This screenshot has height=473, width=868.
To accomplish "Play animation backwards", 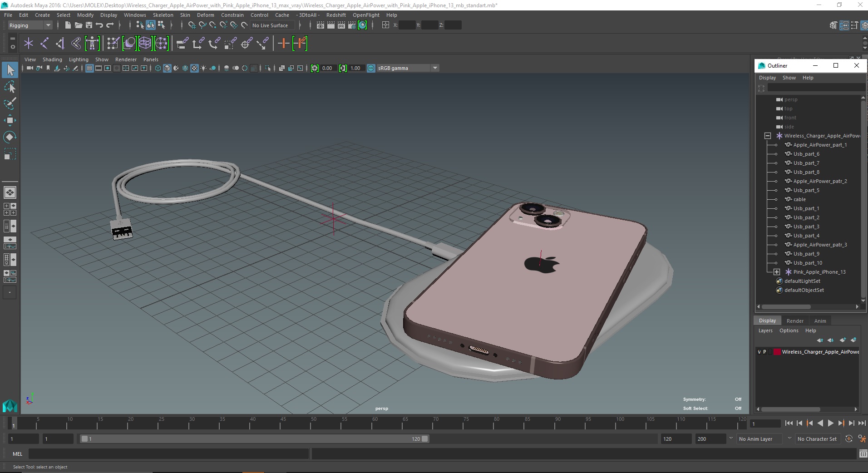I will 820,423.
